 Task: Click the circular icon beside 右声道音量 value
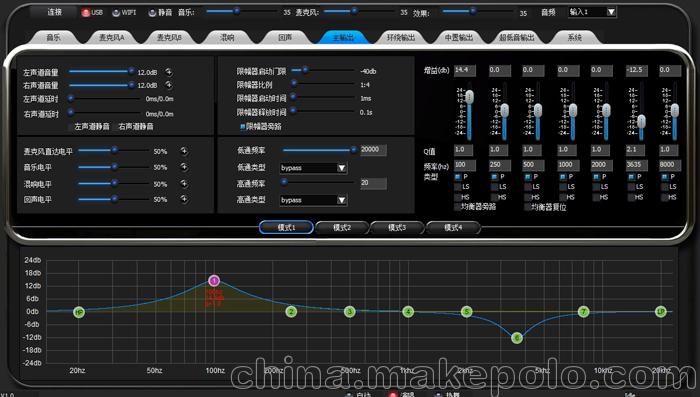tap(169, 85)
